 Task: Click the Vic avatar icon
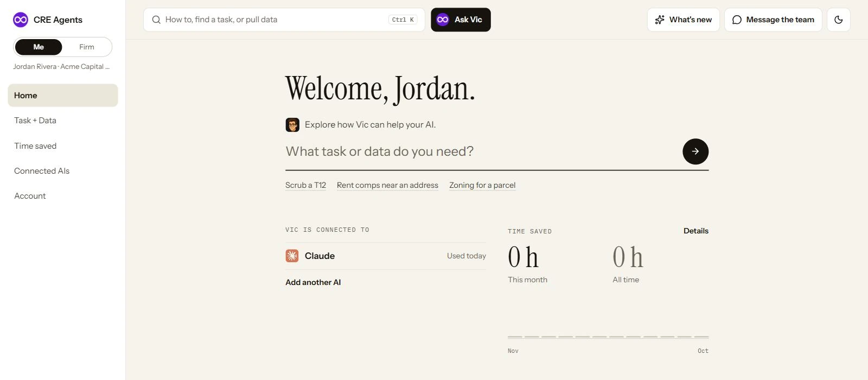pos(292,125)
